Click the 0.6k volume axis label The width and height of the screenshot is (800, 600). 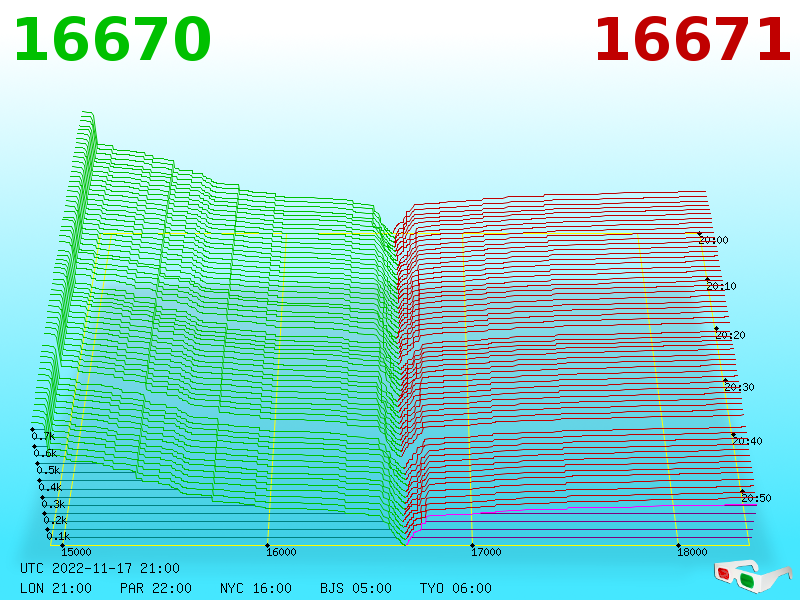(45, 453)
